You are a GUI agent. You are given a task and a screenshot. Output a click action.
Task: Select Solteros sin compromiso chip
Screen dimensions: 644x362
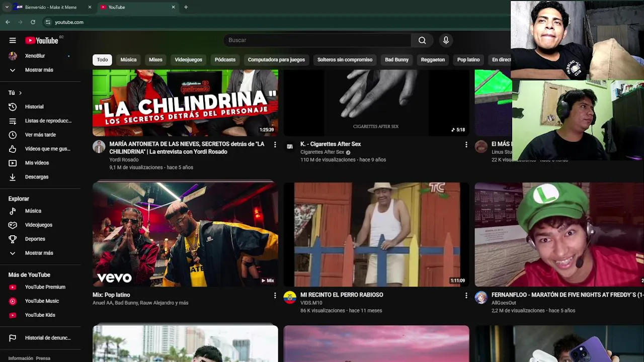(345, 60)
